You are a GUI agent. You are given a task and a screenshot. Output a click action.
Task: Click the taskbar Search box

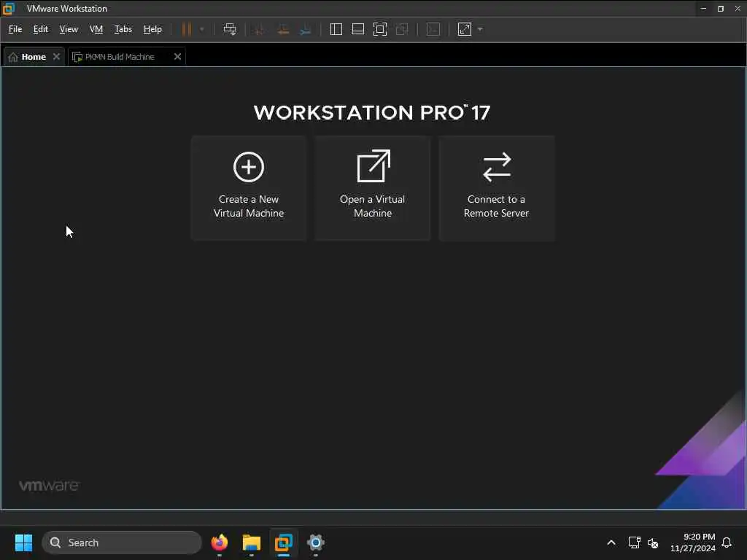click(x=122, y=542)
